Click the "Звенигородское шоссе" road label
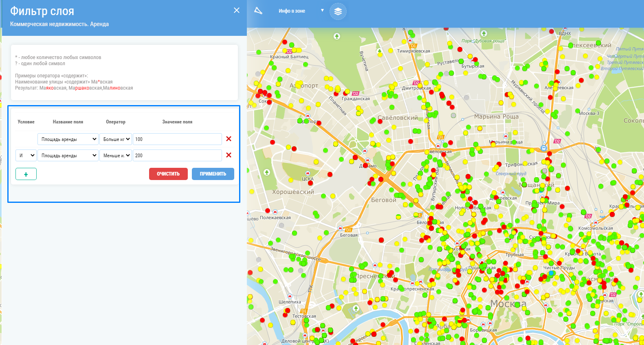644x345 pixels. click(x=296, y=253)
